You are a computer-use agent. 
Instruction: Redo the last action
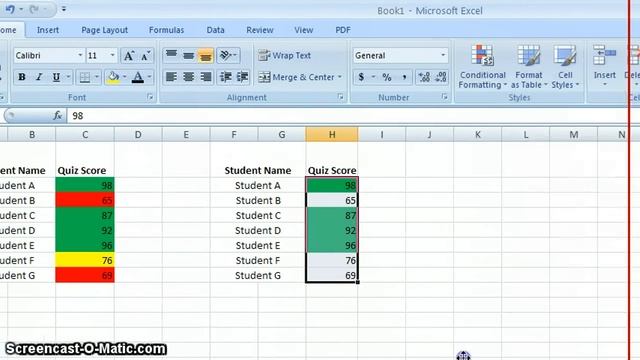[35, 9]
